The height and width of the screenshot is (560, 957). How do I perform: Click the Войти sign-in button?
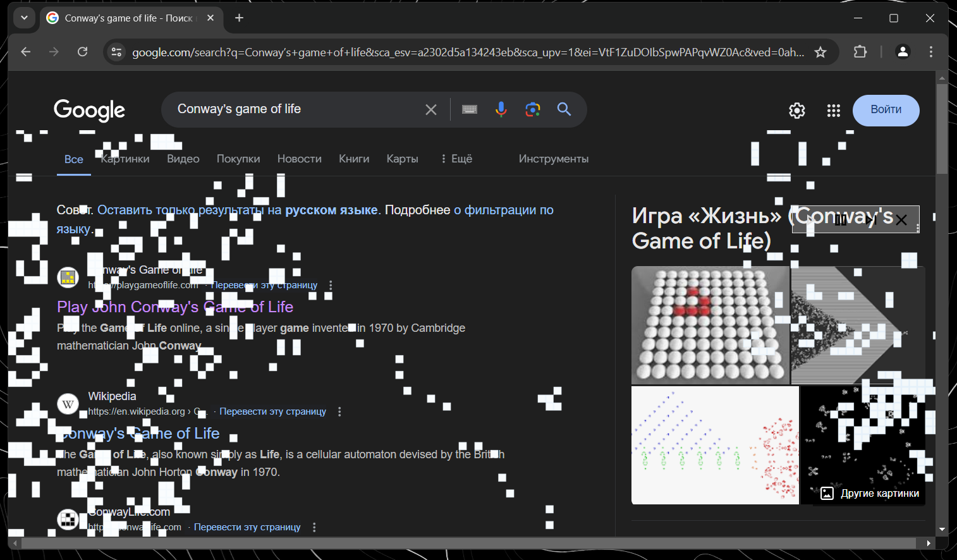click(886, 110)
